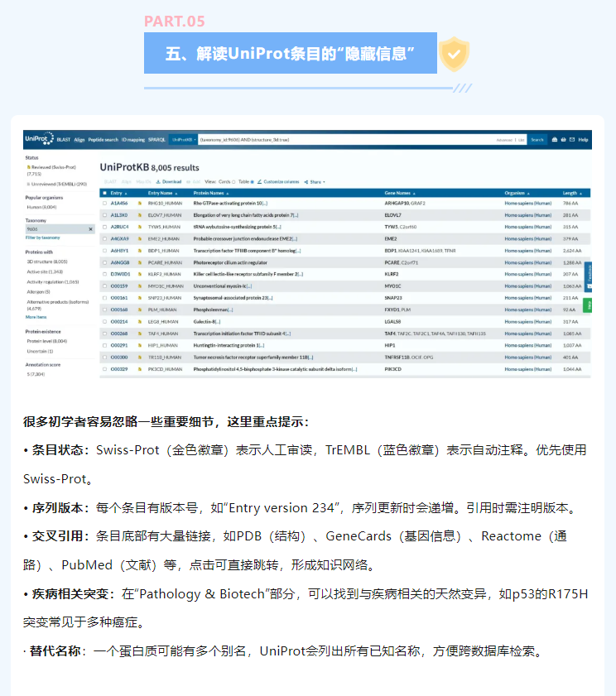This screenshot has height=696, width=616.
Task: Sort by Entry Name column
Action: click(x=162, y=193)
